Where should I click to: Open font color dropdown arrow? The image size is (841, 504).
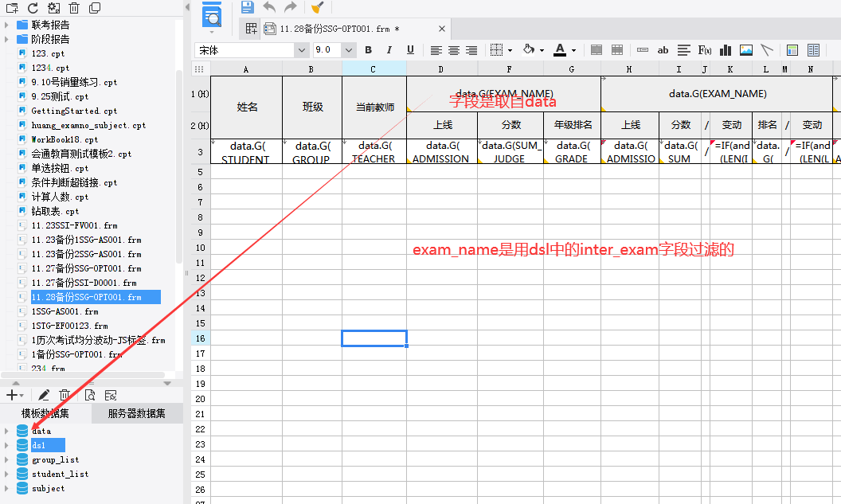point(573,50)
